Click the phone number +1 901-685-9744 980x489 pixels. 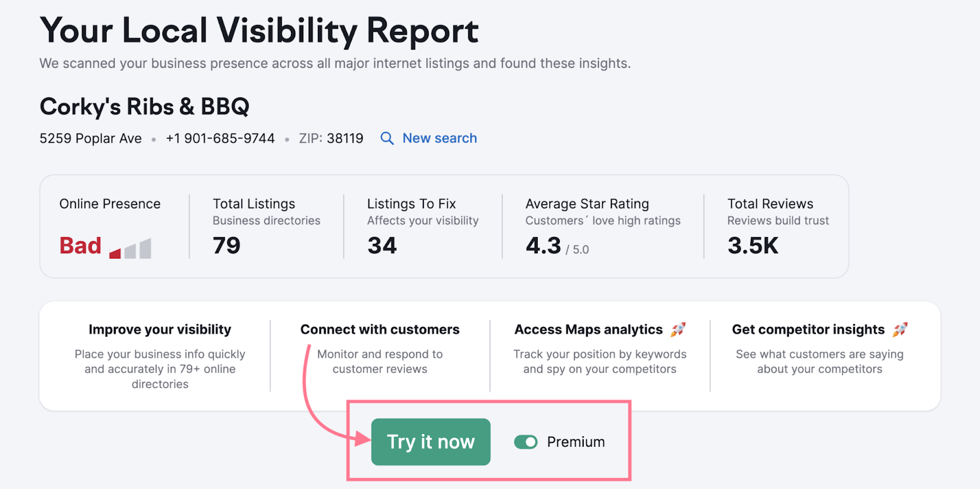(x=221, y=138)
